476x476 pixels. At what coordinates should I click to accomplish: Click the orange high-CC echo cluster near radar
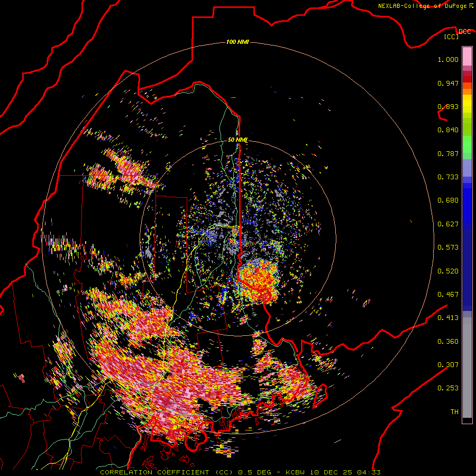(x=259, y=280)
